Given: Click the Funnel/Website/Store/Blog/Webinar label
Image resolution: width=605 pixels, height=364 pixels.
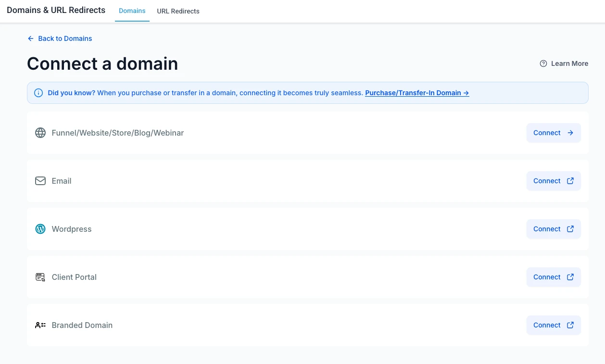Looking at the screenshot, I should pos(118,133).
